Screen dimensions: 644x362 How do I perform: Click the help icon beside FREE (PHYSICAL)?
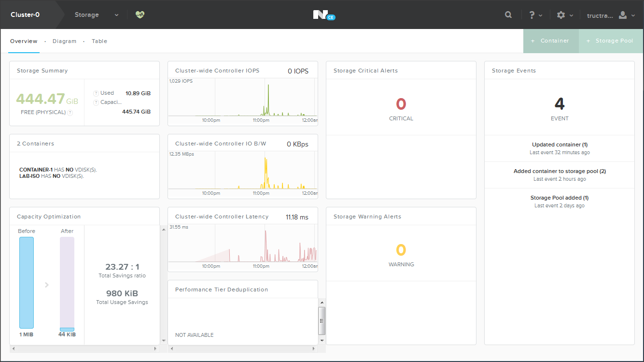70,113
